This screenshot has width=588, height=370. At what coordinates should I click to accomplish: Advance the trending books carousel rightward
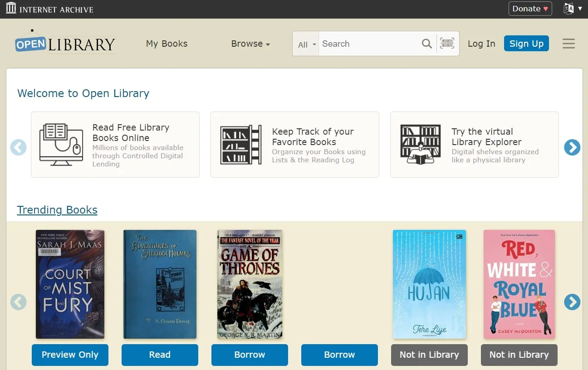(572, 302)
